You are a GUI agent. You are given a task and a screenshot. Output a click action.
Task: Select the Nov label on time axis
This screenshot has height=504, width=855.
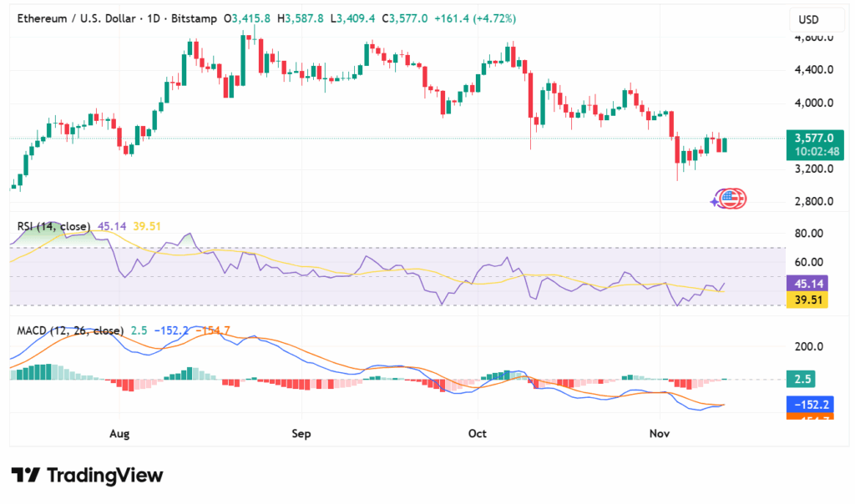coord(660,434)
